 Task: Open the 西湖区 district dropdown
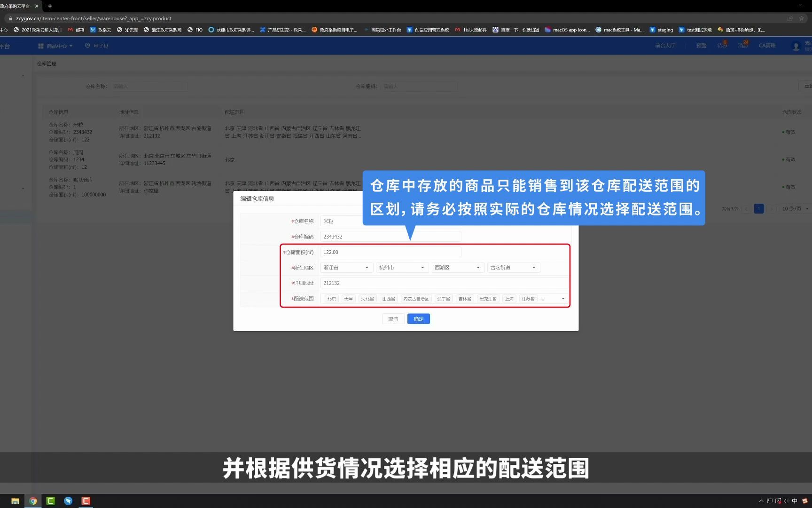[458, 268]
